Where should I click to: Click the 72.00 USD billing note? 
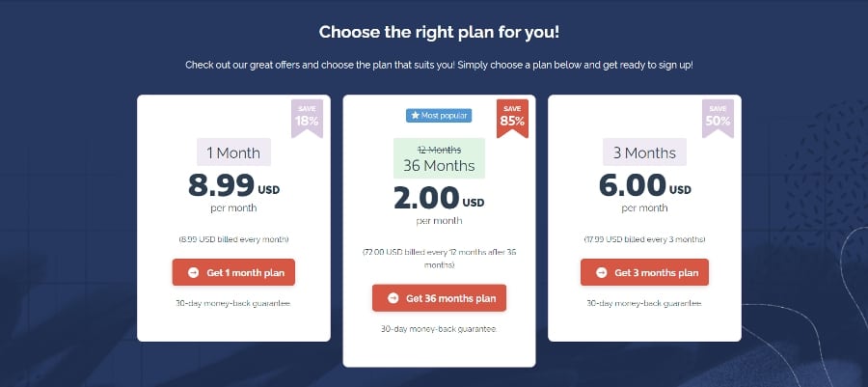click(439, 258)
